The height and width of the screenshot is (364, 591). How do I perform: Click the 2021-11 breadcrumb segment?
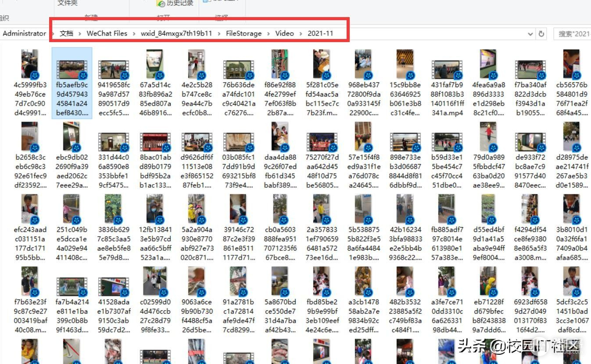(320, 33)
